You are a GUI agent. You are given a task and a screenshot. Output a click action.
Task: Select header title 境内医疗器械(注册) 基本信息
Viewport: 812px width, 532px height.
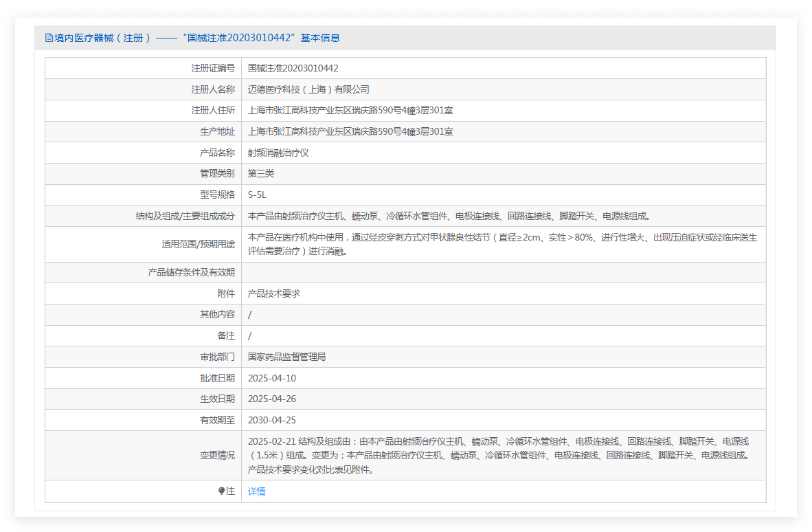pyautogui.click(x=196, y=38)
